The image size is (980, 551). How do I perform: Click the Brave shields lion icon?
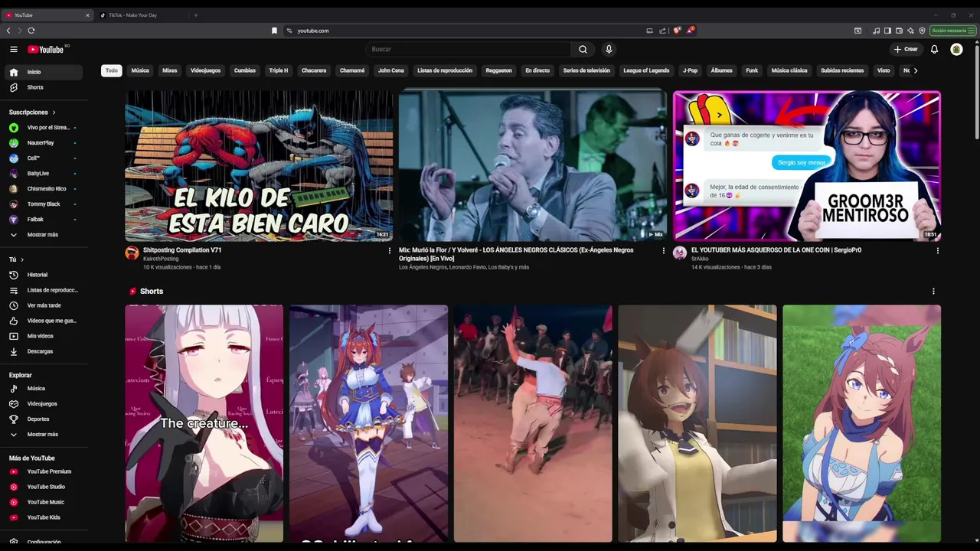(x=677, y=31)
